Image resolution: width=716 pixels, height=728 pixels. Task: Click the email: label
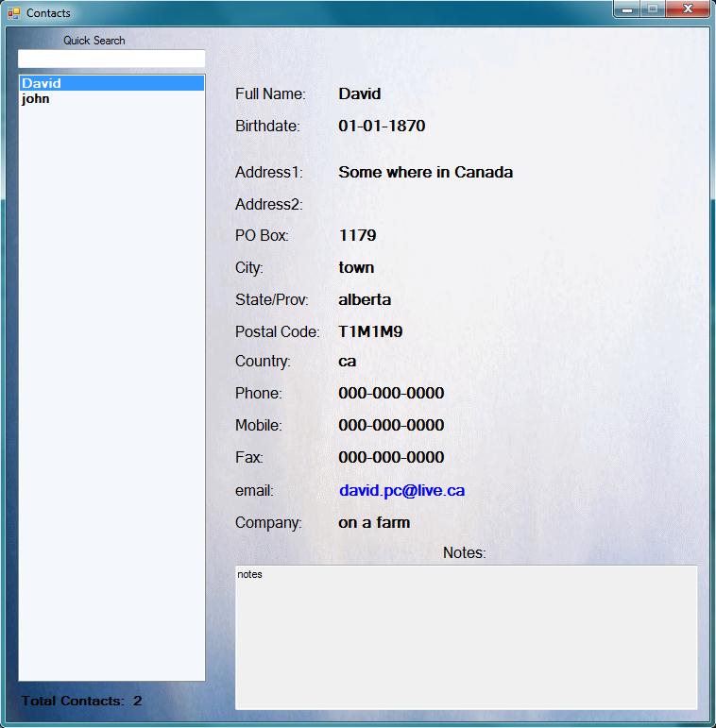coord(254,491)
